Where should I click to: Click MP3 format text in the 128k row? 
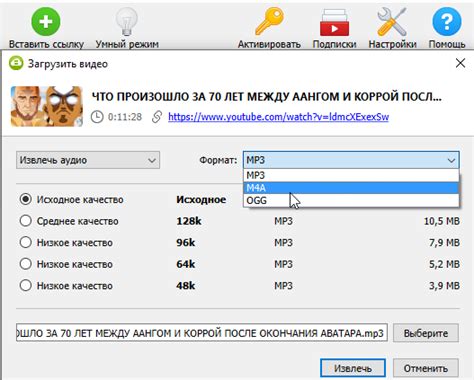283,221
